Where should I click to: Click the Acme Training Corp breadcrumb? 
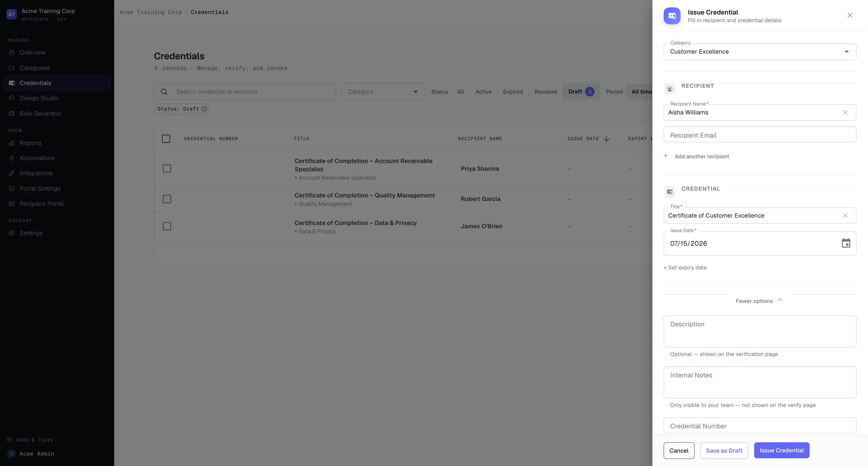(x=151, y=12)
